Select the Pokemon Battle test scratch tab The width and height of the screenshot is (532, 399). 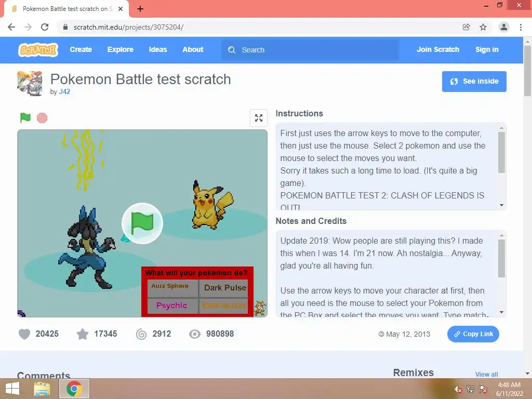[x=66, y=9]
